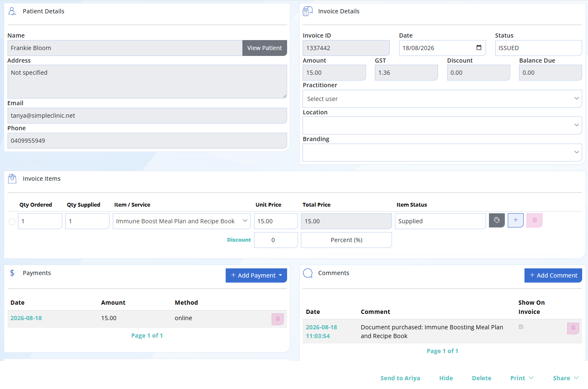Click View Patient button
The image size is (588, 389).
pyautogui.click(x=265, y=48)
